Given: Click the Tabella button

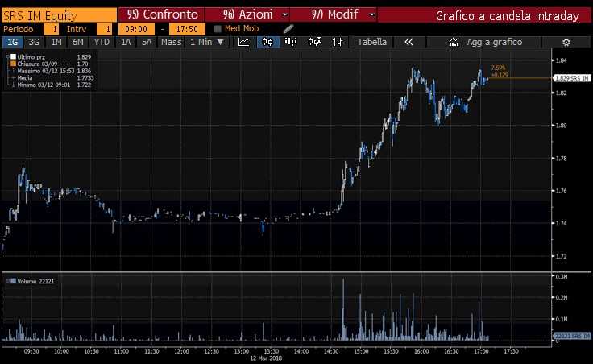Looking at the screenshot, I should pos(371,42).
